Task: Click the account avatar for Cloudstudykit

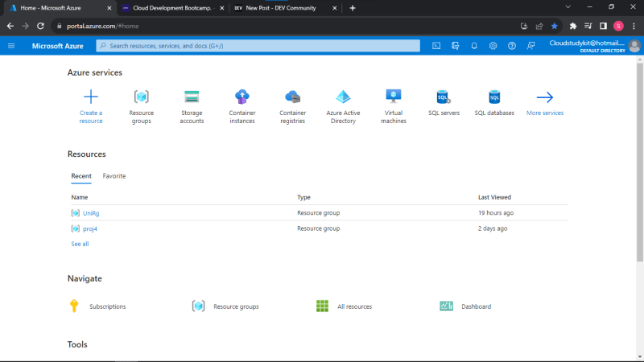Action: pos(634,46)
